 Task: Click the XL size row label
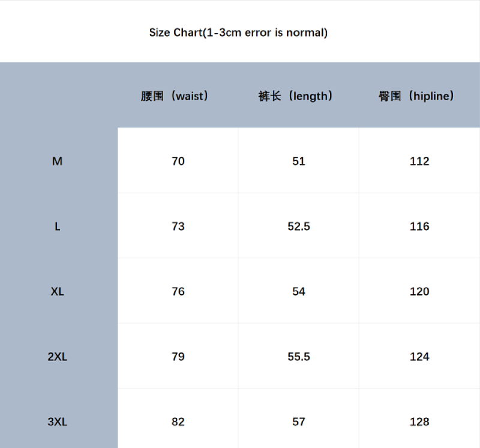tap(57, 291)
